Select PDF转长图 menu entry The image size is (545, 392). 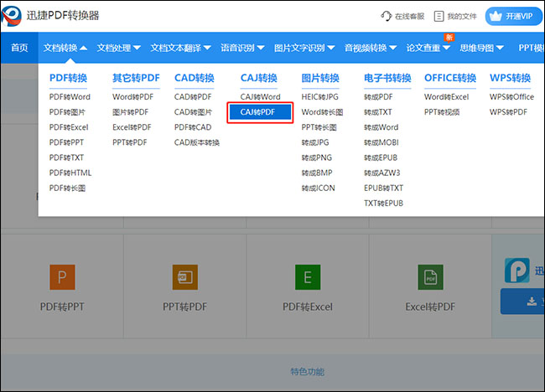point(67,188)
